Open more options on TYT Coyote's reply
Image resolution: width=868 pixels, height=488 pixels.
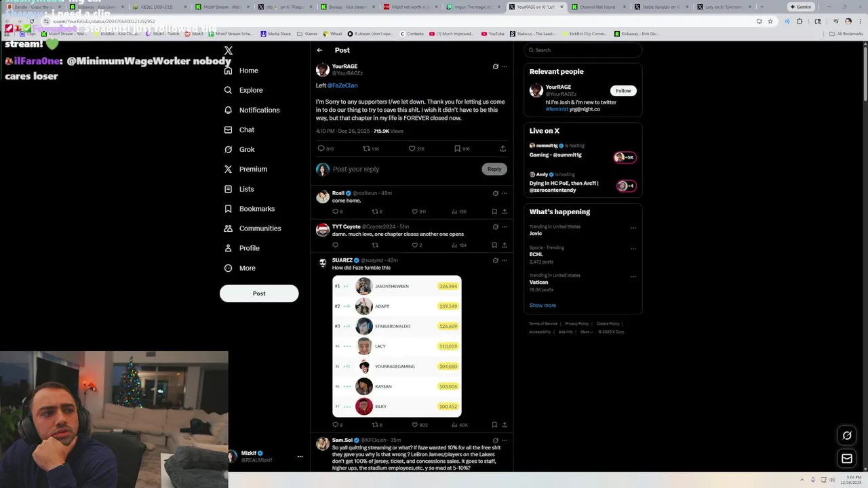click(x=505, y=227)
